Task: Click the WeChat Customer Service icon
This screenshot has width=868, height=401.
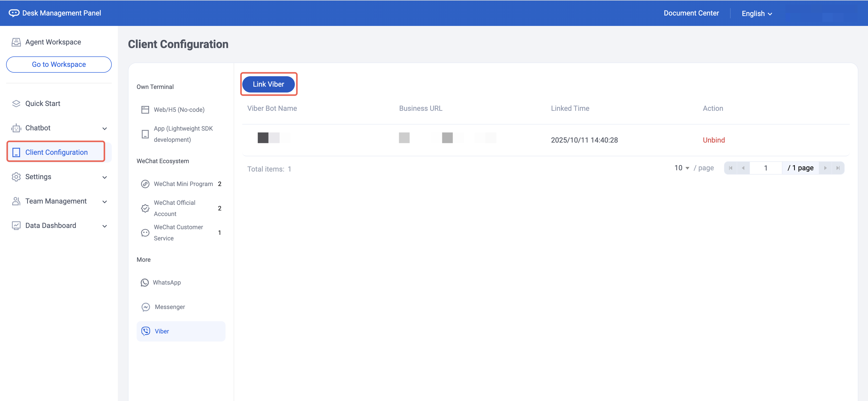Action: [145, 233]
